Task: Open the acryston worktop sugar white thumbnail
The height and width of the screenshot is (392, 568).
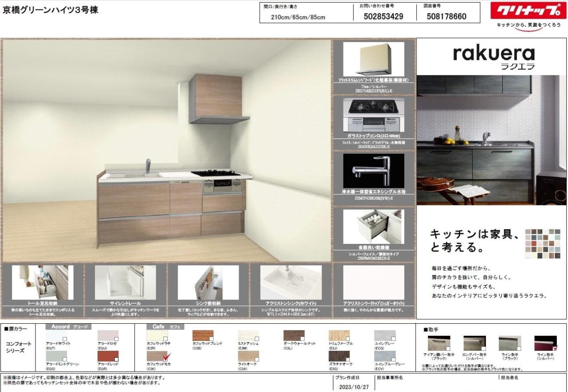Action: coord(374,282)
